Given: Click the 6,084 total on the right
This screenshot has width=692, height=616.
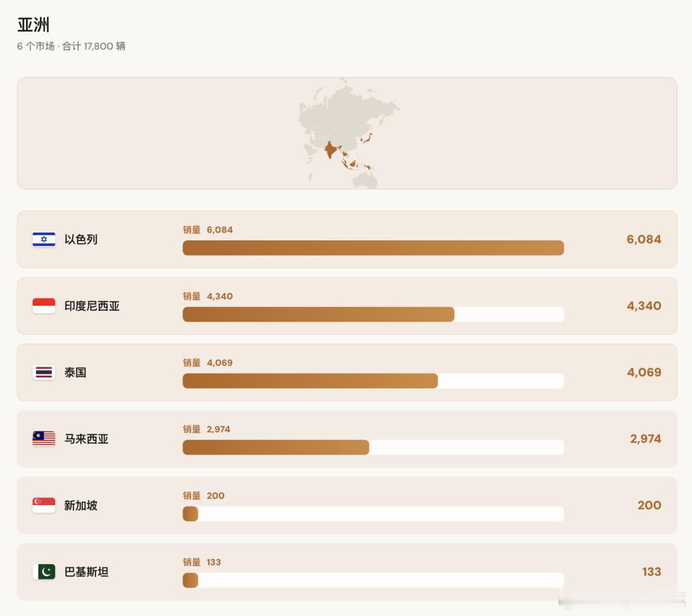Looking at the screenshot, I should tap(644, 239).
